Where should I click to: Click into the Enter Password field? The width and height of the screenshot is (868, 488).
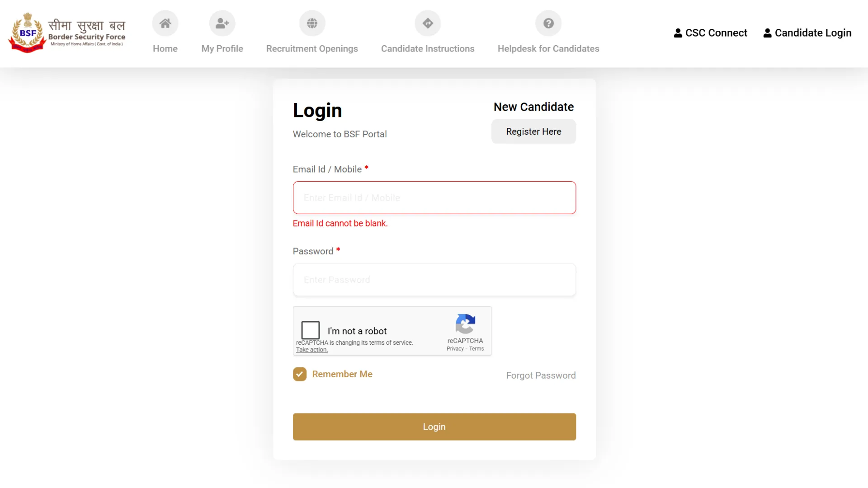click(434, 280)
